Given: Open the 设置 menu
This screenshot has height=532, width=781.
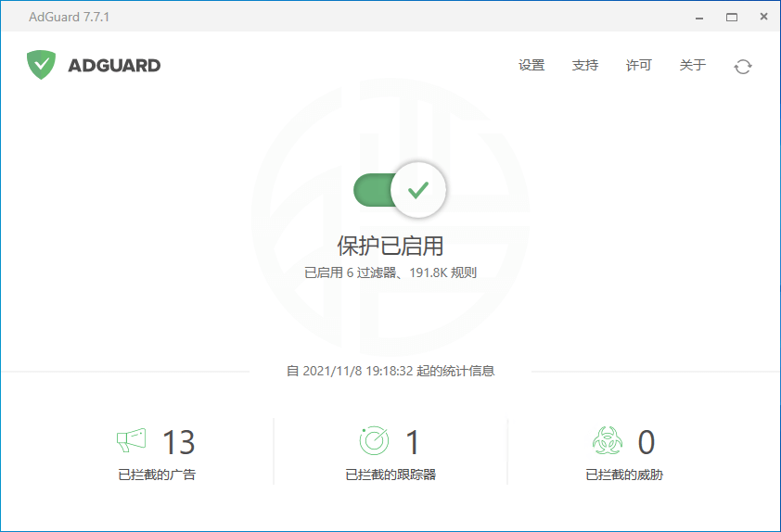Looking at the screenshot, I should point(531,65).
